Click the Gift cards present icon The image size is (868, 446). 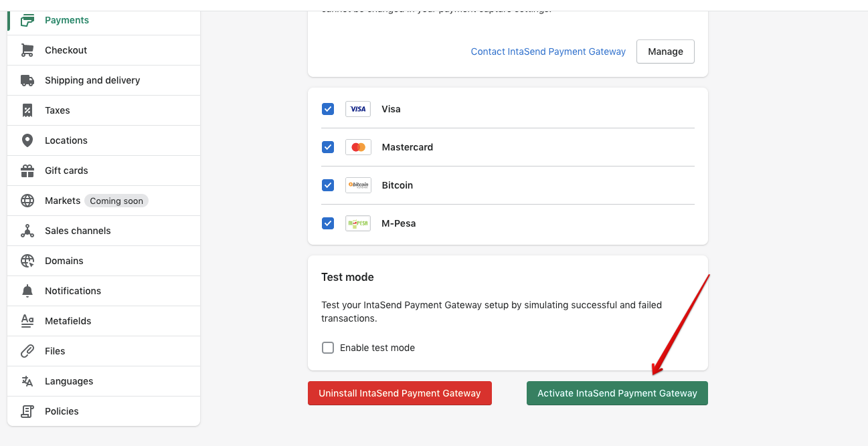coord(27,171)
